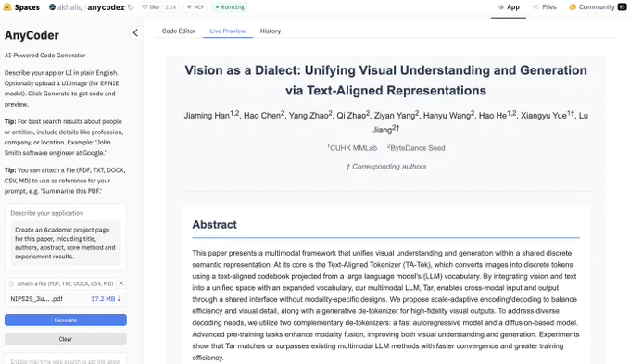Viewport: 630px width, 364px height.
Task: Click the paper title heading in preview
Action: (385, 81)
